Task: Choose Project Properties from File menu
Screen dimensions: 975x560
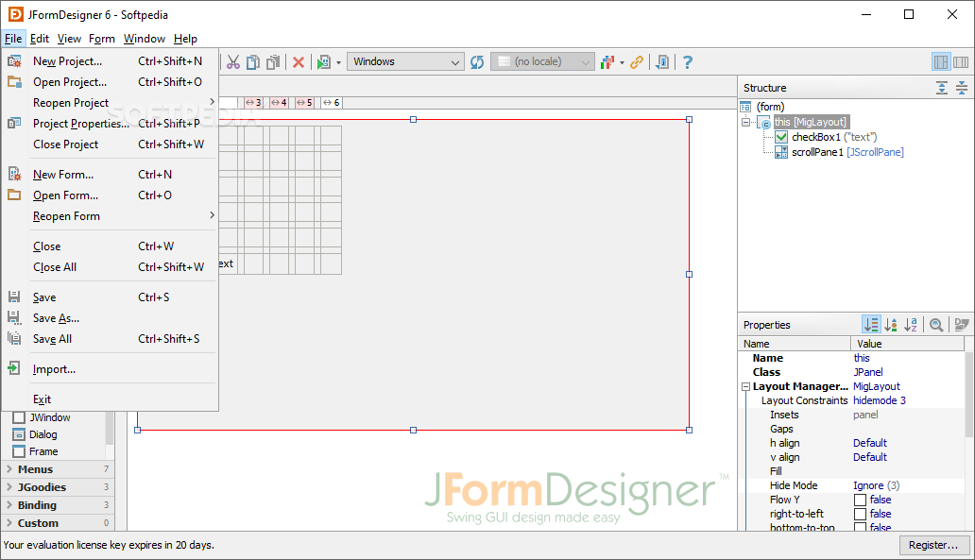Action: (111, 123)
